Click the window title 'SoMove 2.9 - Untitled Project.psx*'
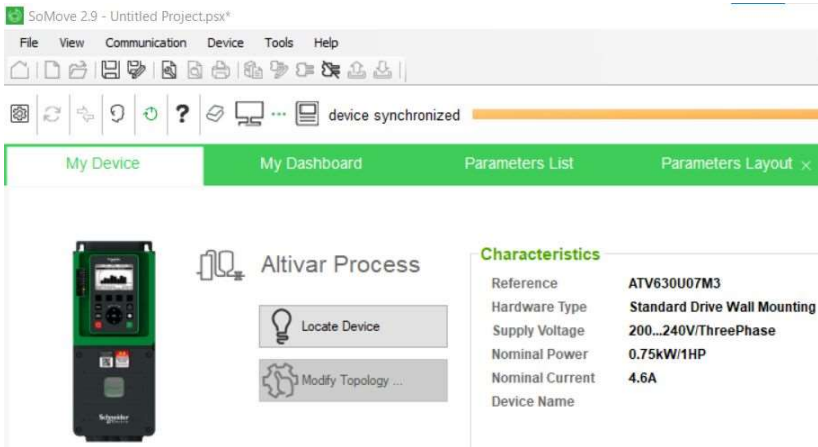 point(129,16)
